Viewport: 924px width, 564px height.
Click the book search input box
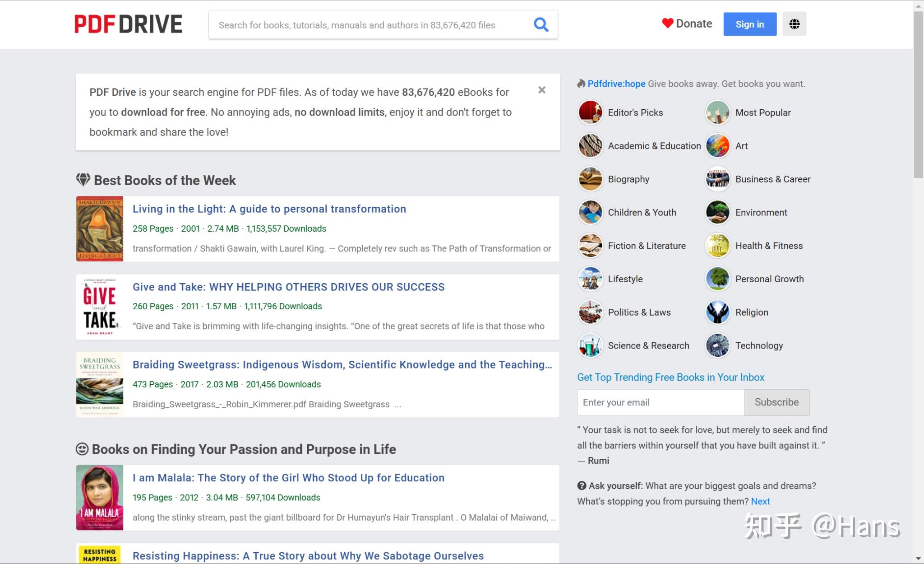click(370, 25)
